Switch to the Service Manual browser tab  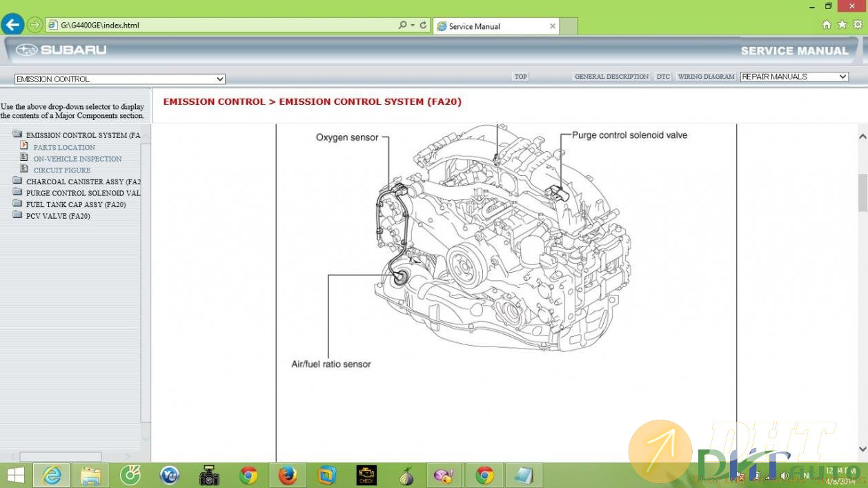(496, 26)
